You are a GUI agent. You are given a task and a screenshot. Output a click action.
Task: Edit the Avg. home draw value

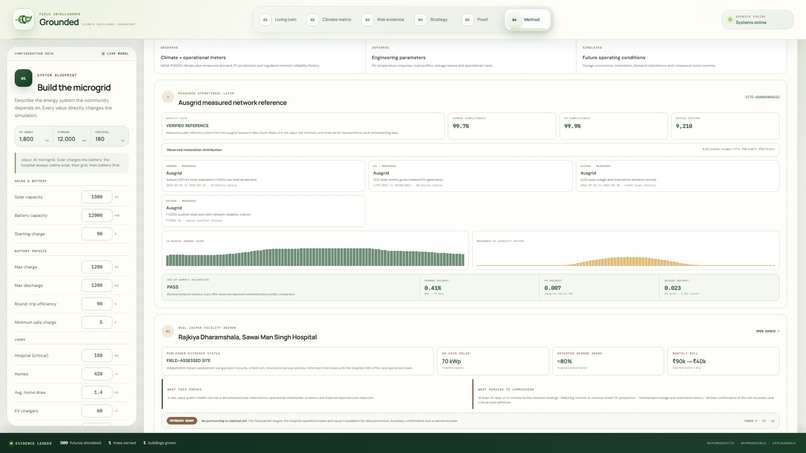tap(97, 392)
